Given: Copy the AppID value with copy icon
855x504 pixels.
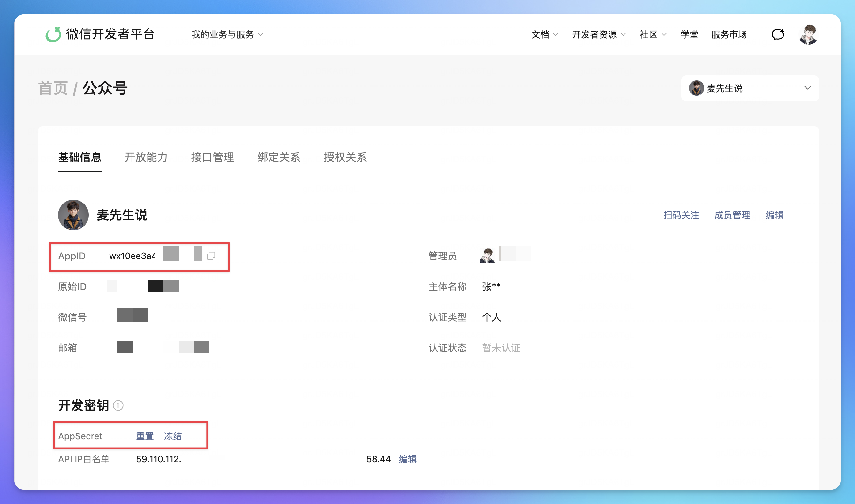Looking at the screenshot, I should 211,256.
